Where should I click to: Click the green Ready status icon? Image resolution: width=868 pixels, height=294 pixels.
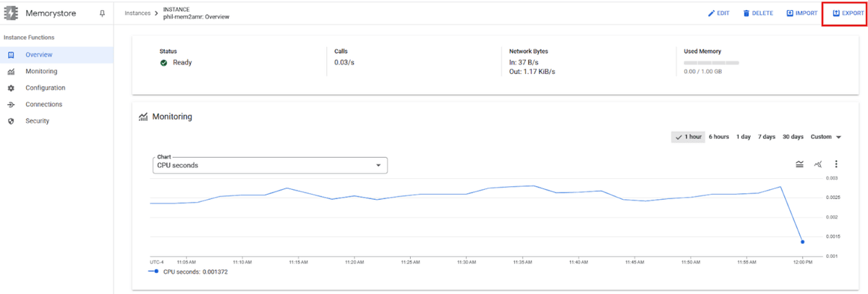point(164,63)
